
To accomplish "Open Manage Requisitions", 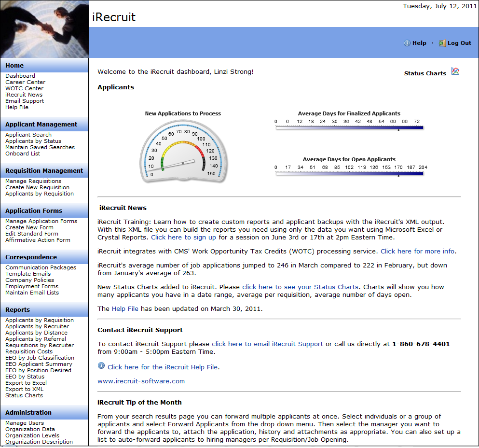I will tap(33, 181).
